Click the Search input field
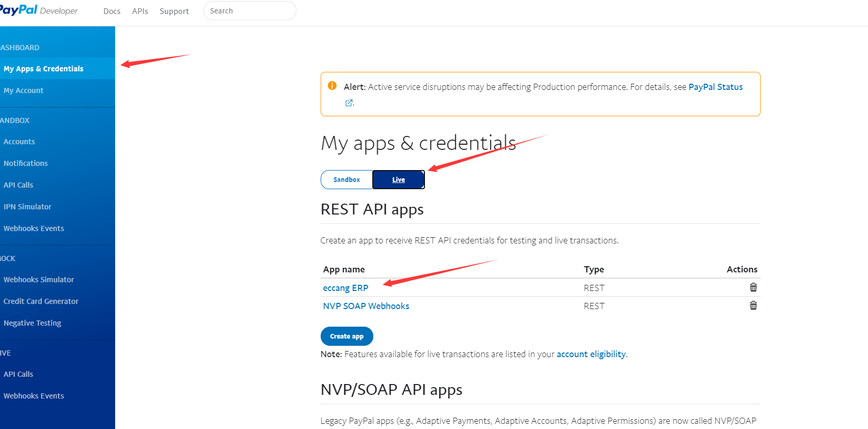The width and height of the screenshot is (868, 429). point(250,11)
